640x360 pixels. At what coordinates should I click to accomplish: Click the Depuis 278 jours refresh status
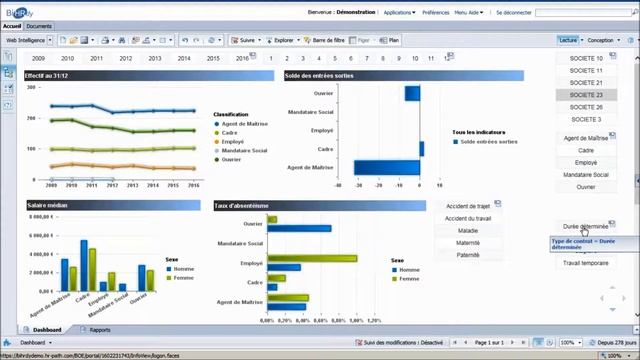pyautogui.click(x=613, y=342)
